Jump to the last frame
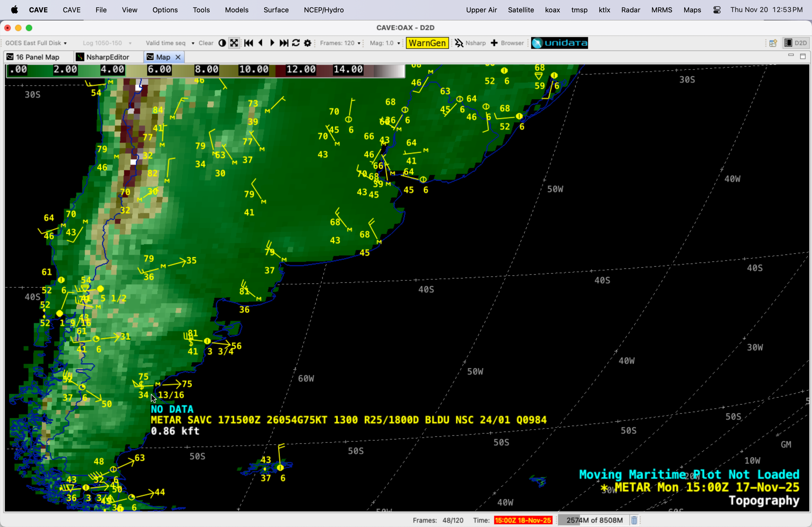This screenshot has width=812, height=527. click(284, 43)
